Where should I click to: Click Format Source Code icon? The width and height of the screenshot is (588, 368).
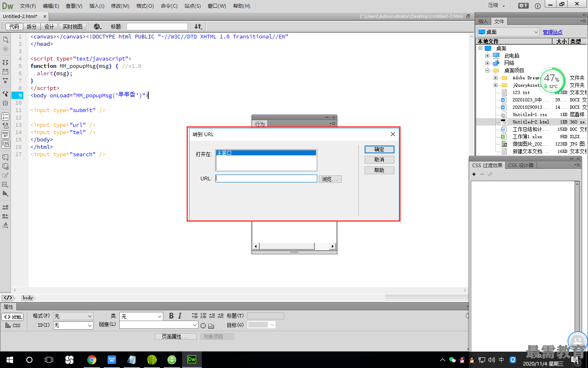(x=5, y=225)
